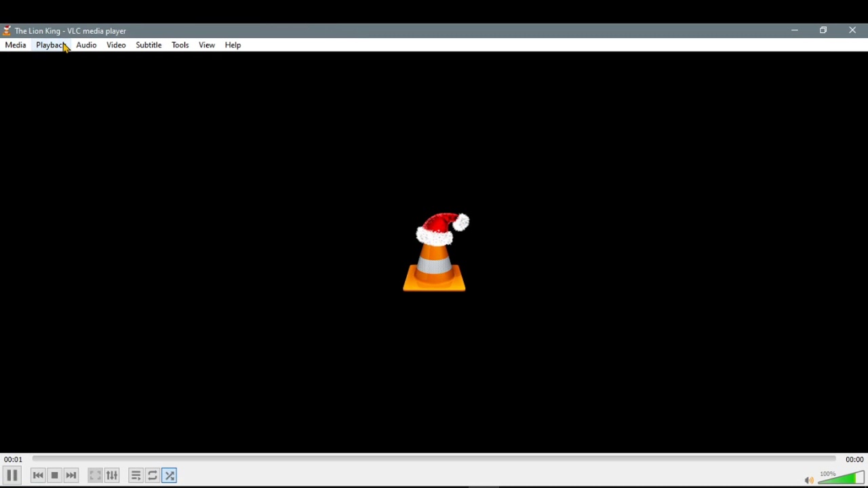Toggle fullscreen video mode
868x488 pixels.
click(x=95, y=476)
